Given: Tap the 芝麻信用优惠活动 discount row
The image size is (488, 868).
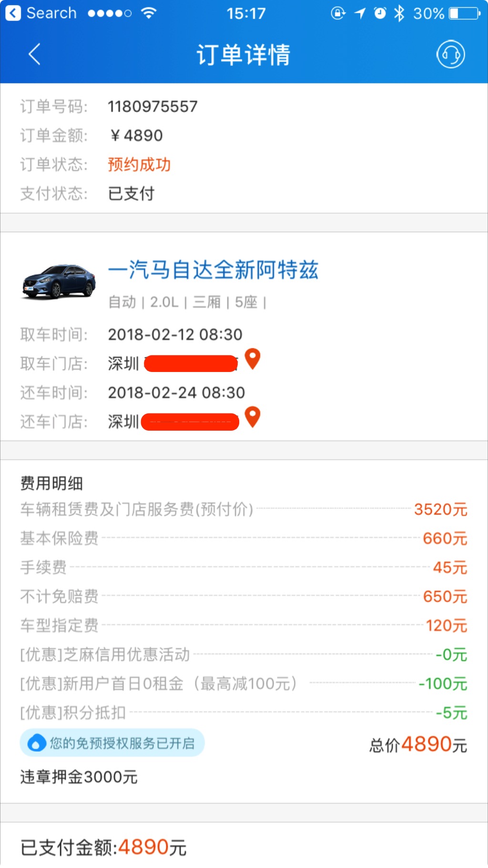Looking at the screenshot, I should [x=244, y=654].
